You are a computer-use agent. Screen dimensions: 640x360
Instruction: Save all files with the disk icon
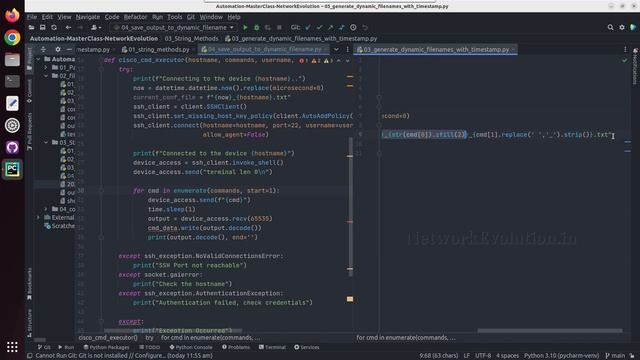[x=42, y=27]
